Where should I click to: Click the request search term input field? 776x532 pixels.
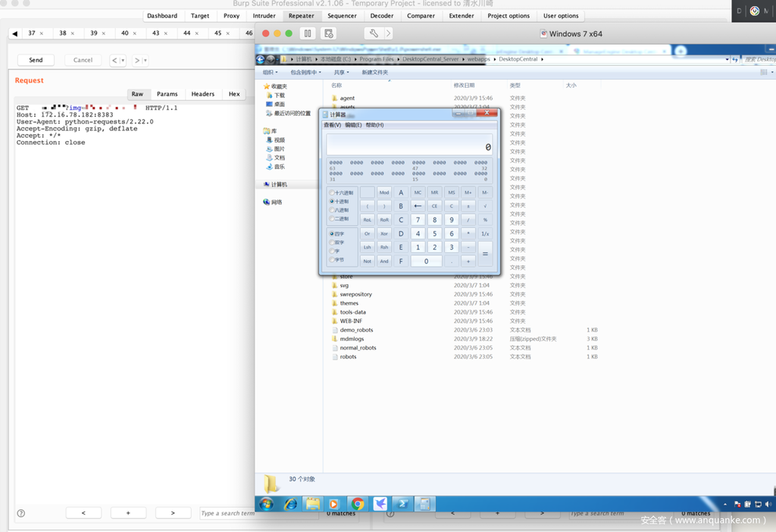point(227,513)
